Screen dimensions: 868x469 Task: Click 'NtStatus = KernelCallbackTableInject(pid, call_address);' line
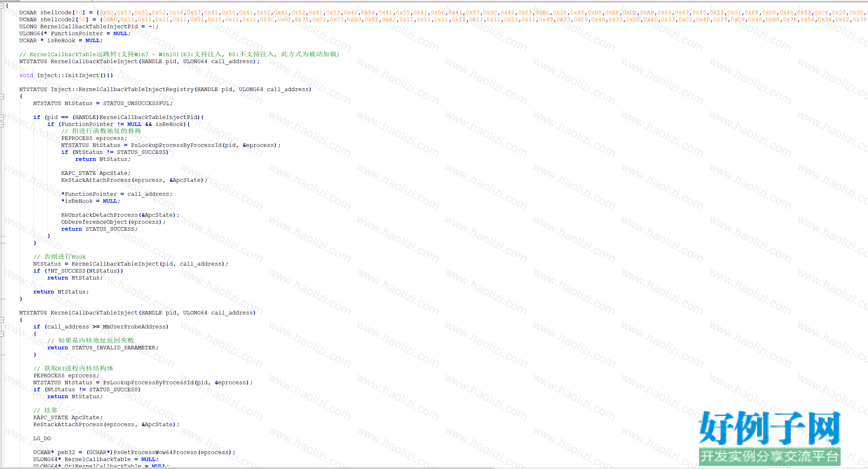pos(131,264)
